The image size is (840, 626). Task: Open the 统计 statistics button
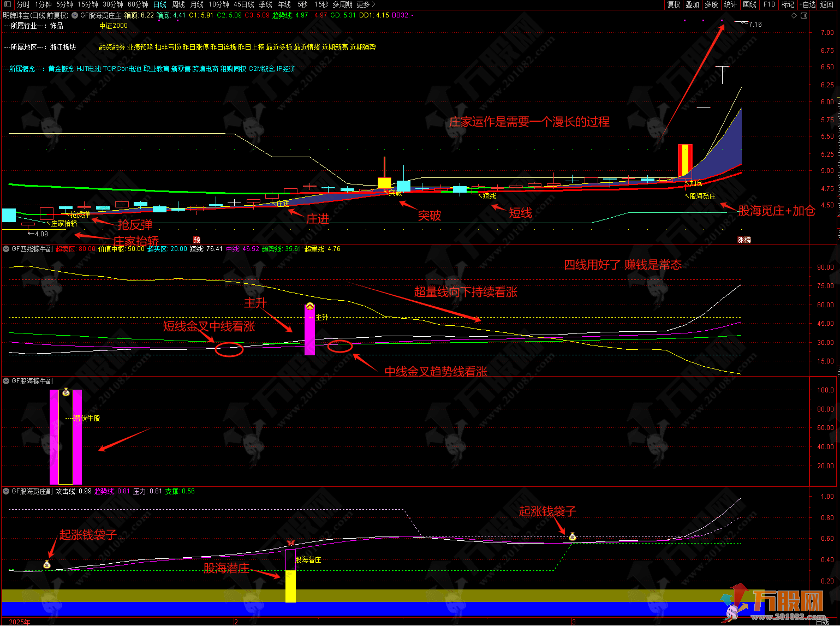pos(730,4)
